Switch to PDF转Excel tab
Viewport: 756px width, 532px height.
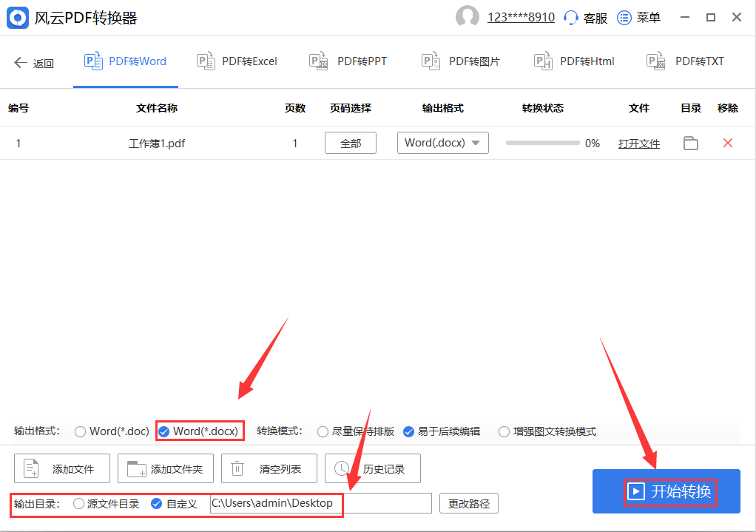[237, 61]
